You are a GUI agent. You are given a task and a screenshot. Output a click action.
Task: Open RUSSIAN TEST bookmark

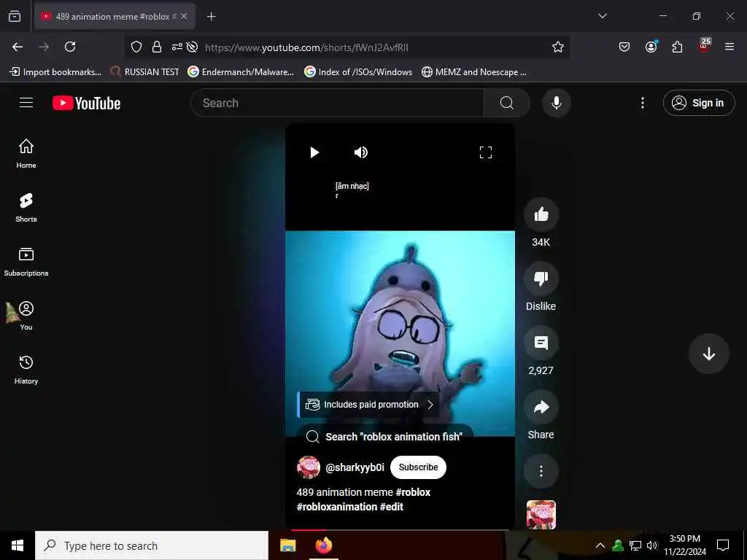pyautogui.click(x=144, y=72)
